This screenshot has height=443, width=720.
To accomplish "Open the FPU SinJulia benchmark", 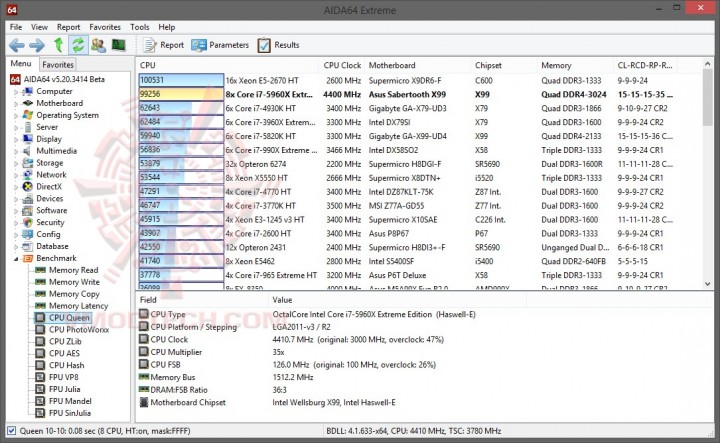I will click(x=70, y=413).
